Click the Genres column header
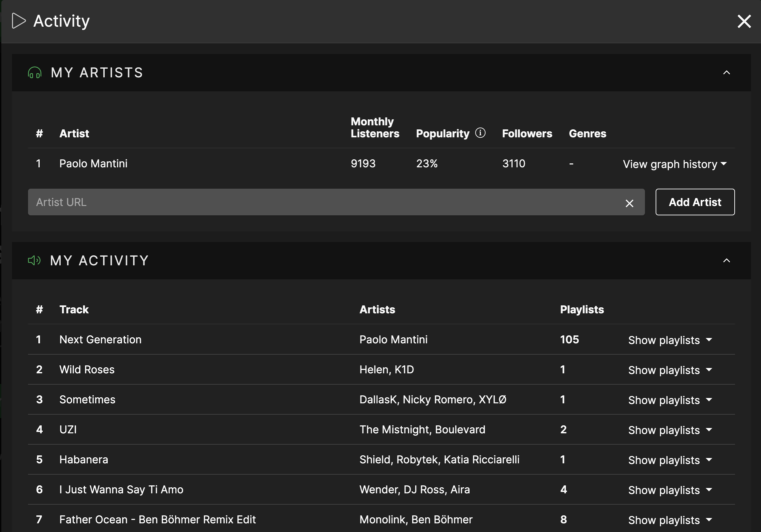The width and height of the screenshot is (761, 532). [x=587, y=134]
